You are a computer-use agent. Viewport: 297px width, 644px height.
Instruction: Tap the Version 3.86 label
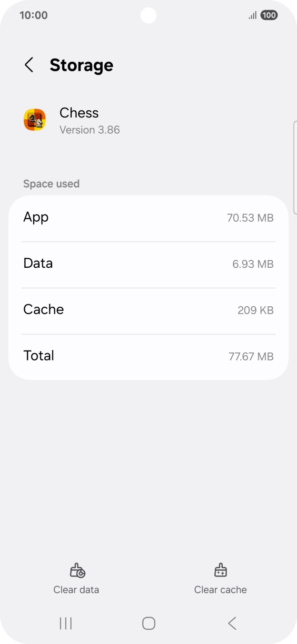(x=89, y=130)
